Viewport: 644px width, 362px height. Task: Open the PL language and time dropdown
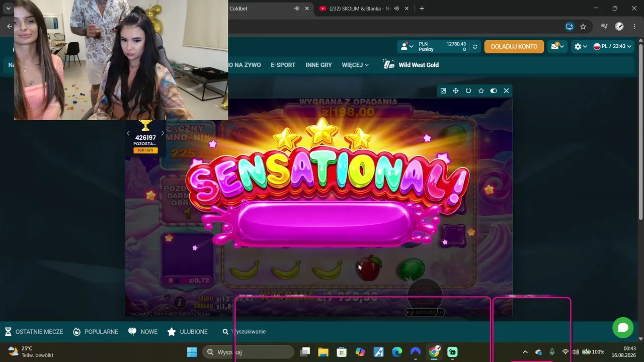(x=612, y=47)
